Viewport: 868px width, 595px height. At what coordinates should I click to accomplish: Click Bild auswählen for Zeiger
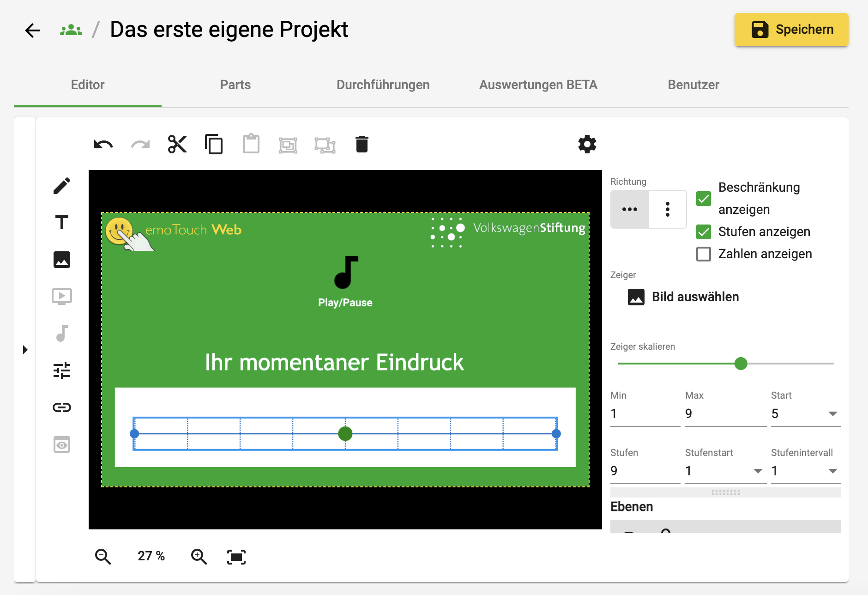click(683, 297)
